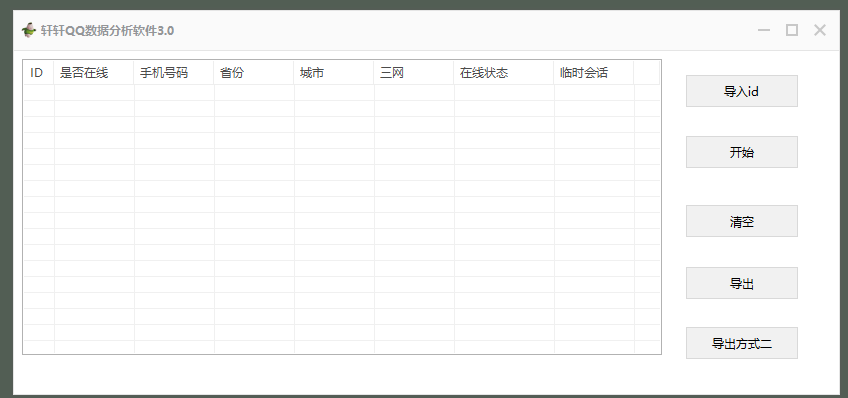Click the blank header after 临时会话
848x398 pixels.
point(647,72)
